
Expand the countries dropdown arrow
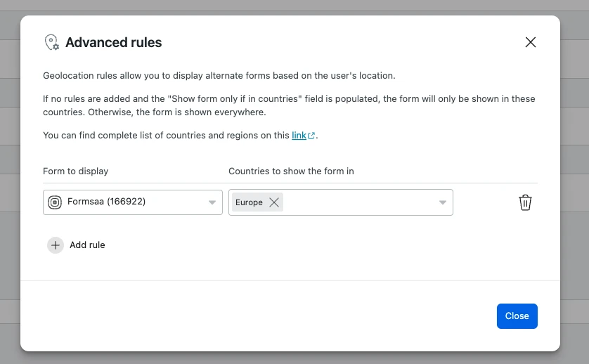pos(443,202)
